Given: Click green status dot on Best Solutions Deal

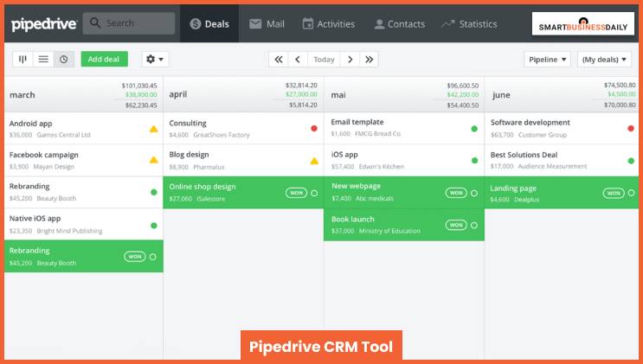Looking at the screenshot, I should coord(631,161).
